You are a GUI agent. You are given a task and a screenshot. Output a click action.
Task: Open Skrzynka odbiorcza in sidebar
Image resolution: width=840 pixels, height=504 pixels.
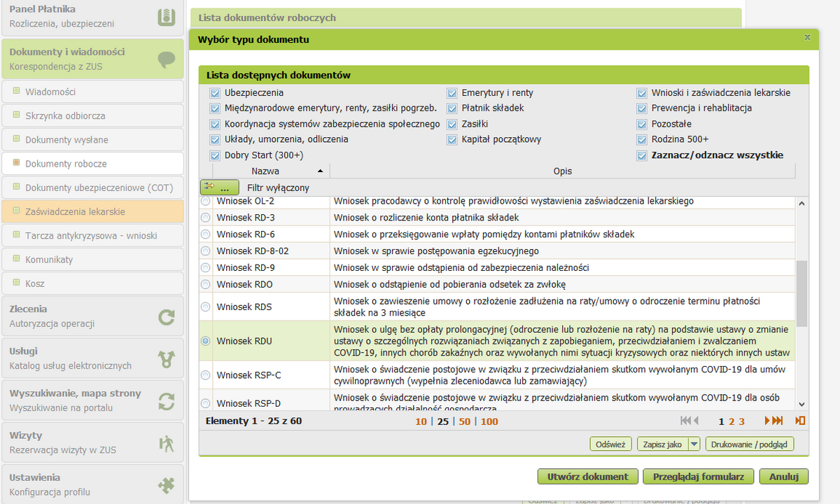coord(65,116)
